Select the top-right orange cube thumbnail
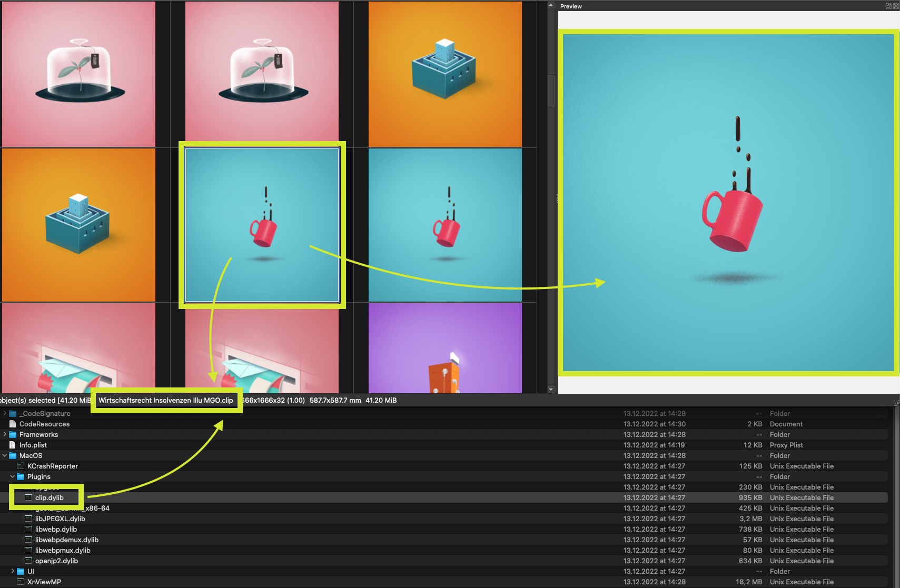This screenshot has height=588, width=900. click(x=445, y=74)
